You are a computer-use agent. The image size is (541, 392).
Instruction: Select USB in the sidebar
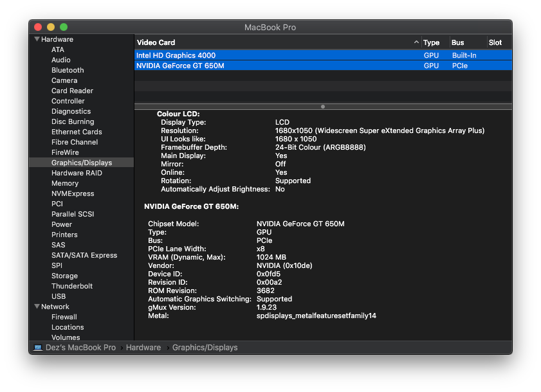click(59, 296)
